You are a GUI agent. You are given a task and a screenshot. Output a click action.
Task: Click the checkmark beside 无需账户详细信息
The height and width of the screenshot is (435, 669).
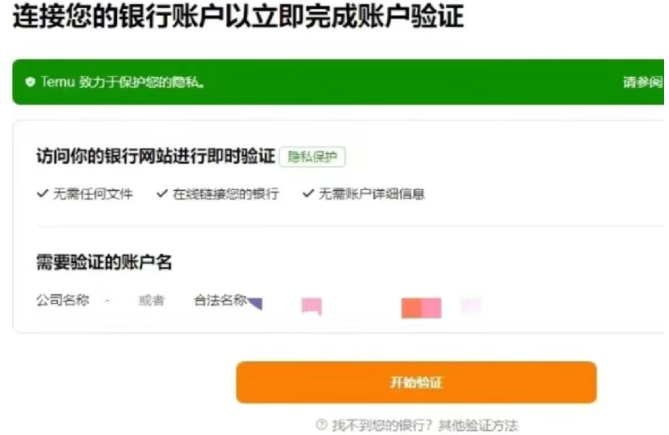308,194
